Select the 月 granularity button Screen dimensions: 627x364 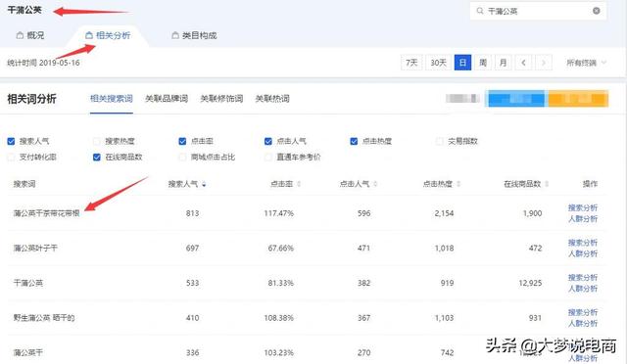pyautogui.click(x=503, y=63)
